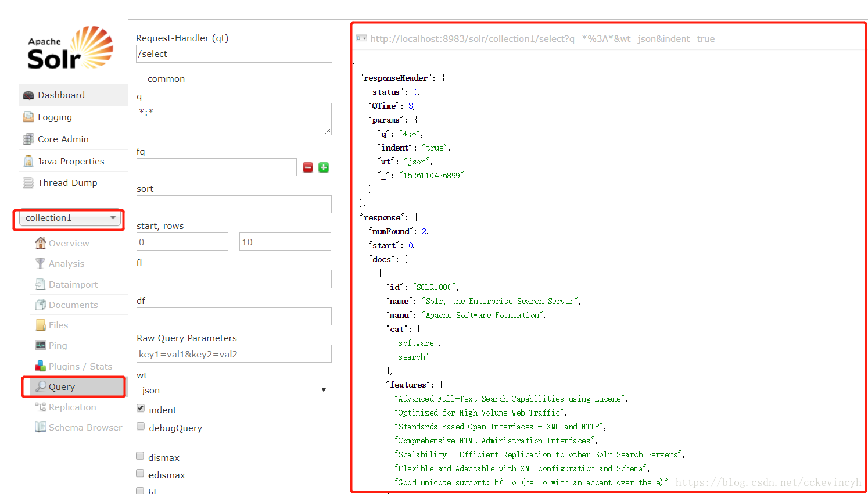Click the URL link icon beside query address
This screenshot has width=868, height=494.
click(361, 38)
